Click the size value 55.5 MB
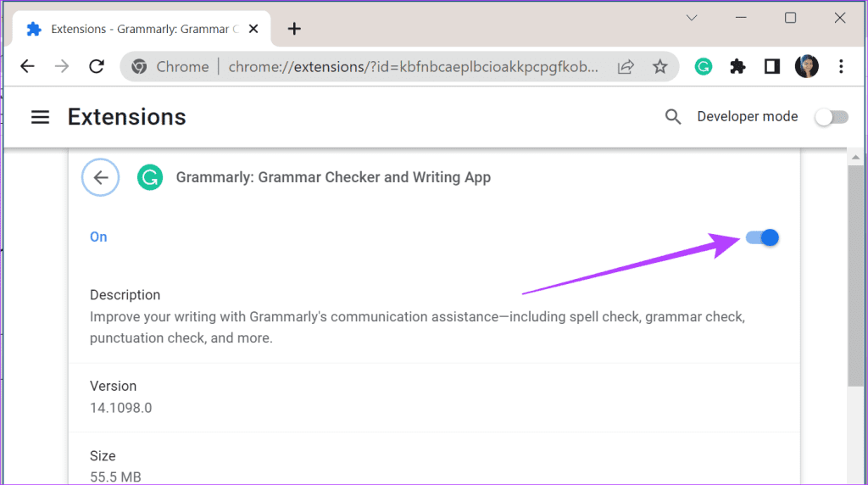868x485 pixels. coord(115,477)
